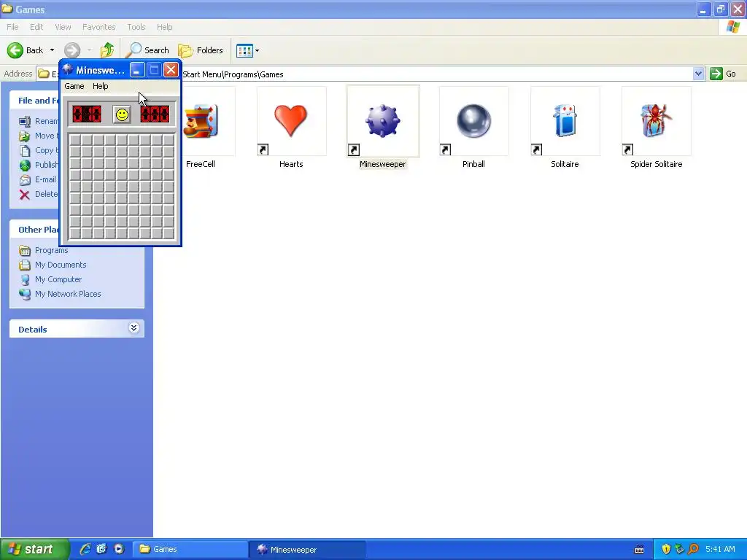The height and width of the screenshot is (560, 747).
Task: Click the address bar path field
Action: 436,74
